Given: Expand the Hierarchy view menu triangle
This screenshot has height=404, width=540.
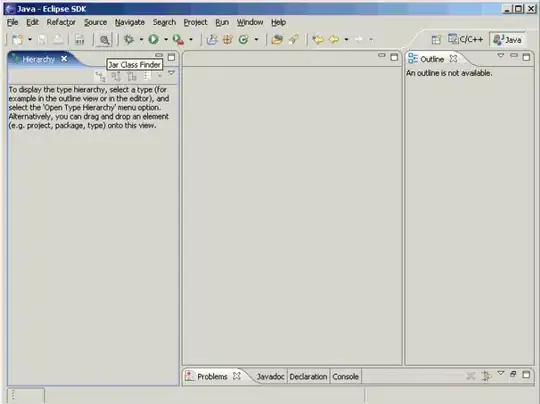Looking at the screenshot, I should [171, 73].
